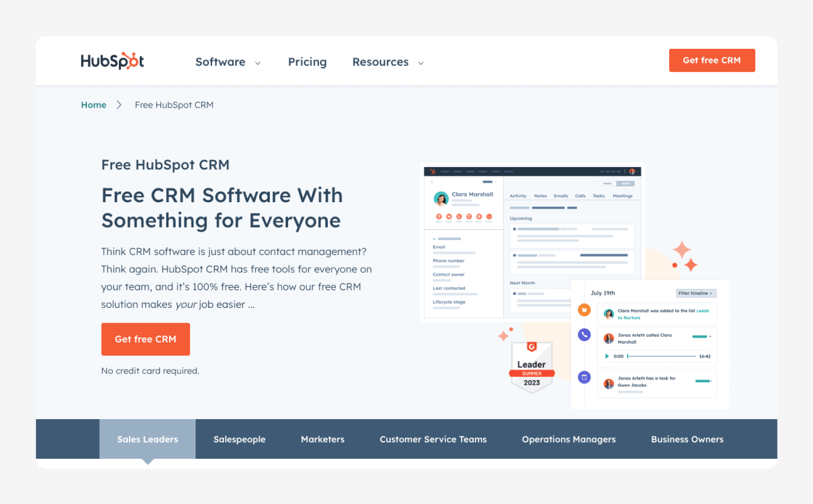This screenshot has height=504, width=813.
Task: Open the user avatar icon in the CRM navbar
Action: tap(632, 172)
